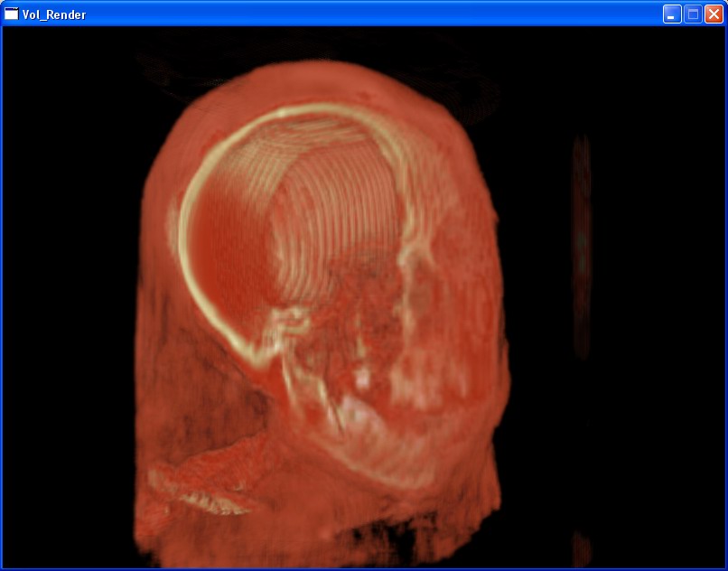Viewport: 728px width, 571px height.
Task: Click the top of the rendered head
Action: pos(316,77)
